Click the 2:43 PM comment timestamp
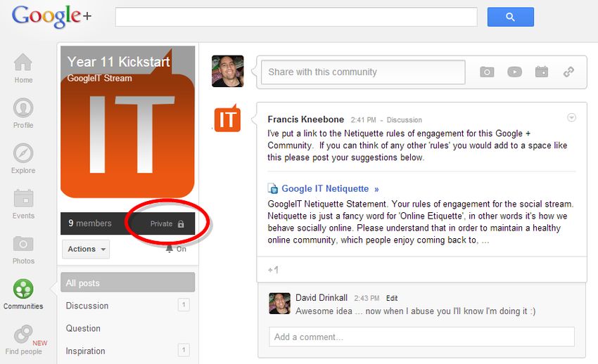 tap(367, 298)
